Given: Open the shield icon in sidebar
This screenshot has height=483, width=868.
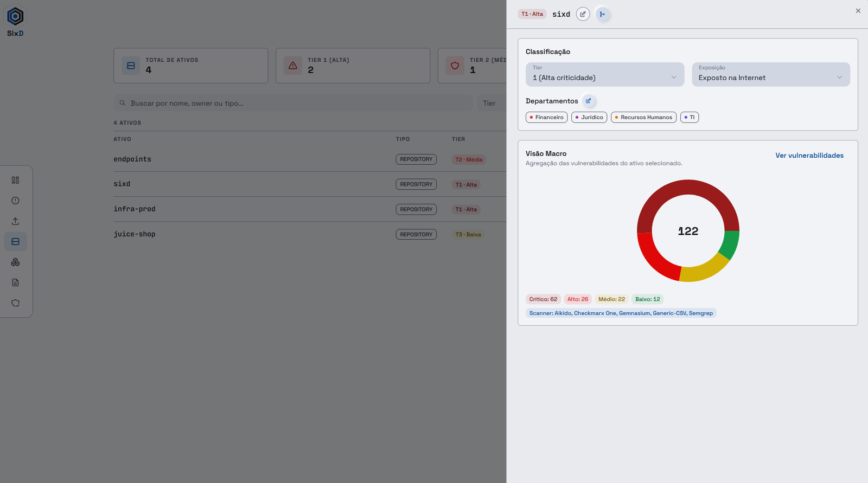Looking at the screenshot, I should tap(15, 303).
